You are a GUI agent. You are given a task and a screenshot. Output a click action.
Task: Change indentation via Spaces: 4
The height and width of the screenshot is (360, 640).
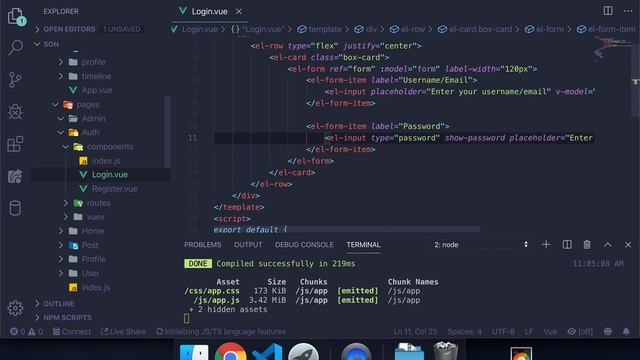coord(464,331)
